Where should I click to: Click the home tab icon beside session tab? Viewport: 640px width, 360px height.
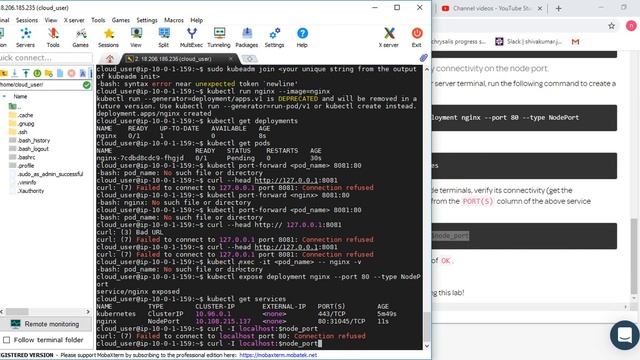[110, 59]
